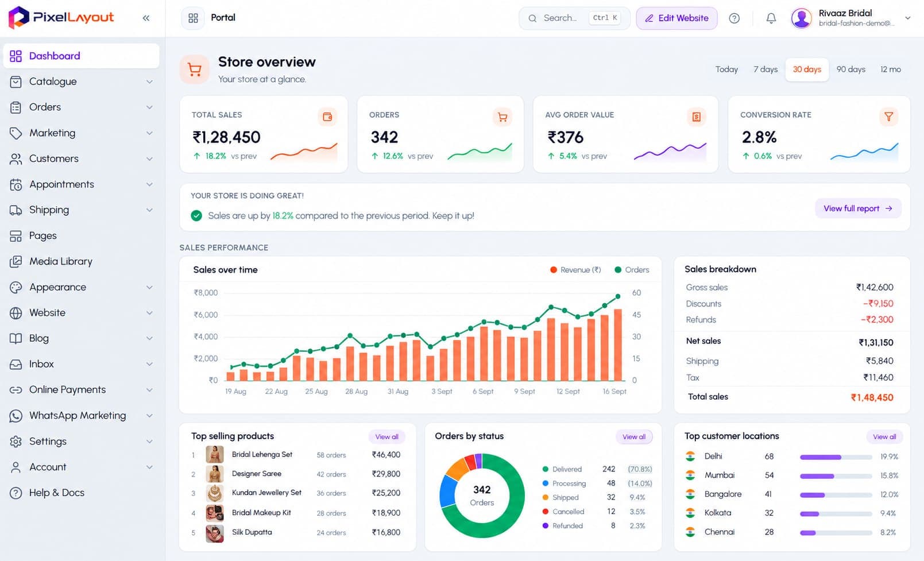Click the Settings gear icon in sidebar
The image size is (924, 561).
click(16, 442)
